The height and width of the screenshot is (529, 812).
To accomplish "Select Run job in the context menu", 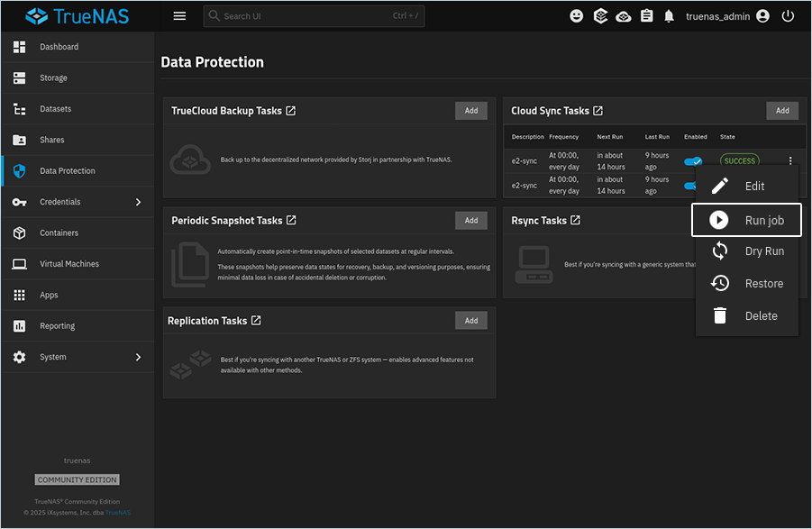I will click(x=747, y=220).
